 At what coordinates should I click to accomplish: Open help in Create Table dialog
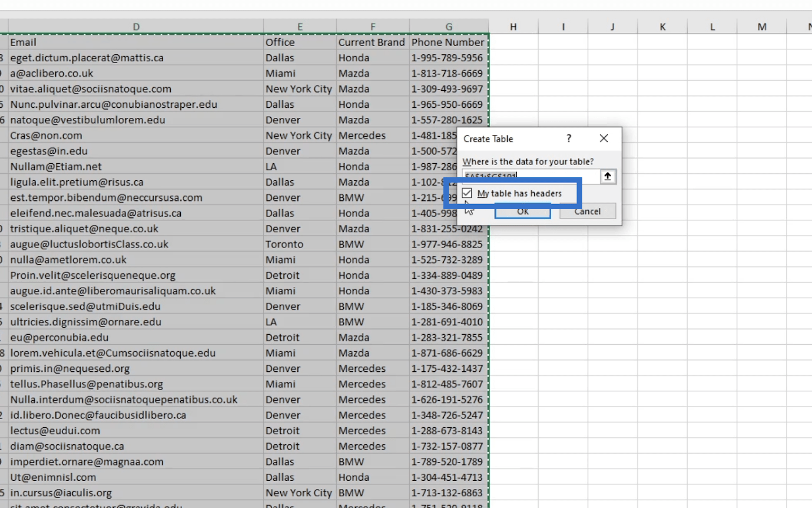[569, 138]
